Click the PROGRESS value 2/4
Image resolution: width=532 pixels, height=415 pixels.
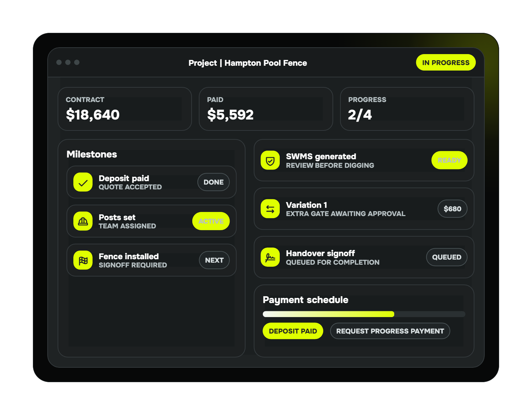[x=360, y=115]
